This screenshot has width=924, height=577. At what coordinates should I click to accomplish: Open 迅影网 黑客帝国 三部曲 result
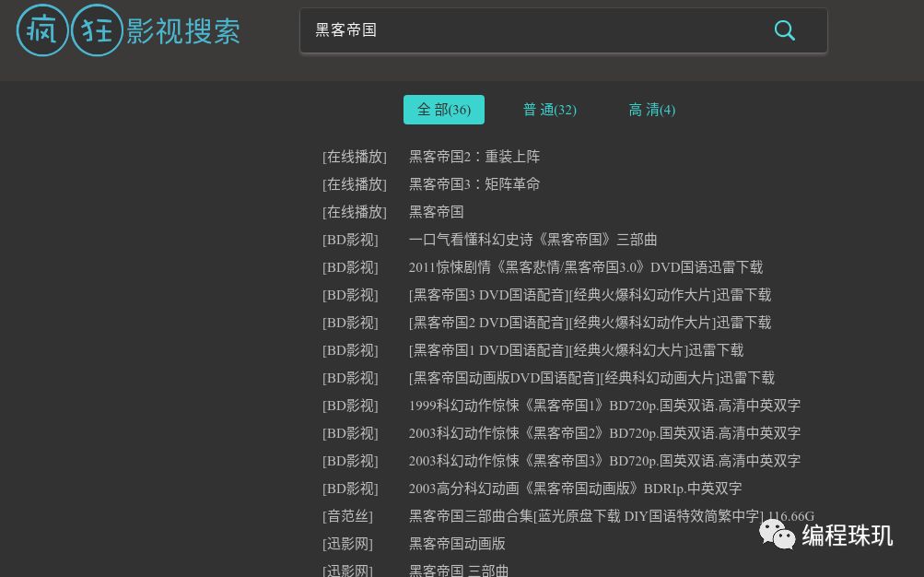[459, 570]
